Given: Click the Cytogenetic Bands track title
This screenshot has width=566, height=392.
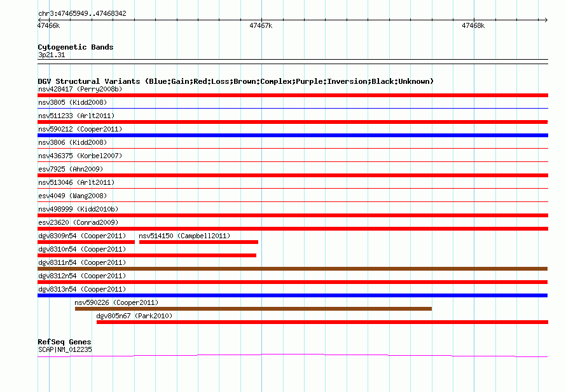Looking at the screenshot, I should (x=76, y=47).
